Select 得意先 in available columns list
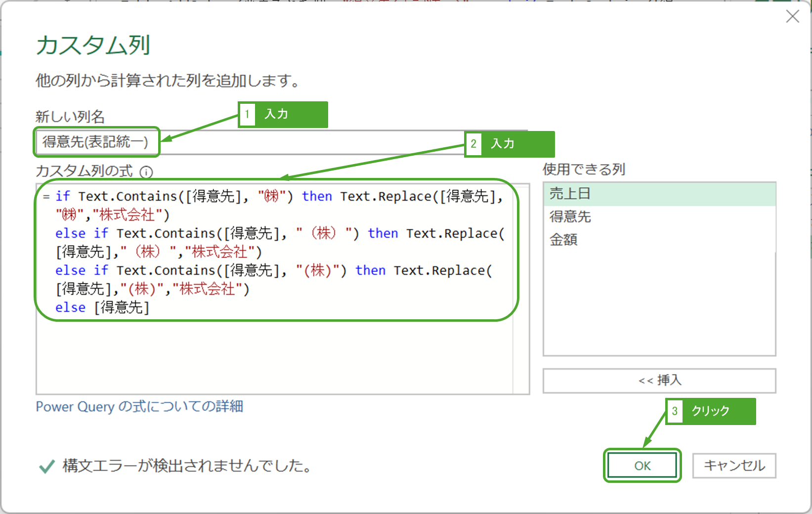 tap(659, 216)
